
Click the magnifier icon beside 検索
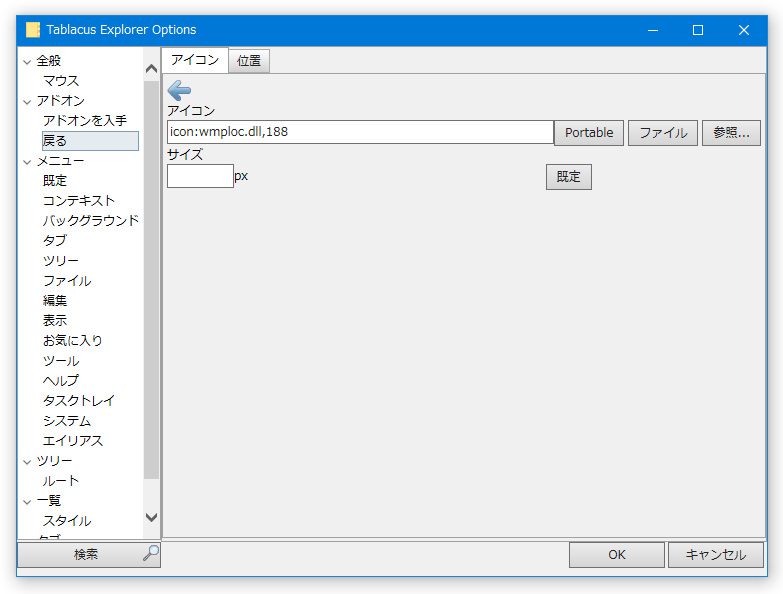[151, 553]
